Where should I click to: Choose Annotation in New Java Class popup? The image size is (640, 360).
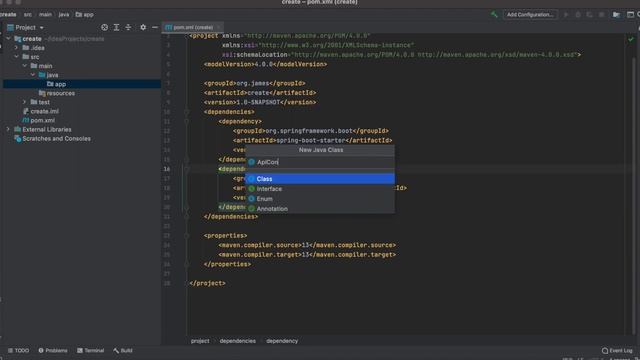[x=320, y=209]
